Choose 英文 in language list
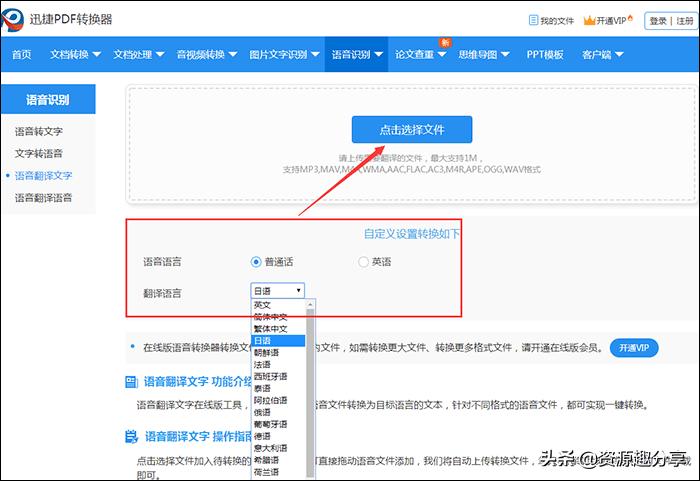Viewport: 700px width, 481px height. tap(278, 305)
